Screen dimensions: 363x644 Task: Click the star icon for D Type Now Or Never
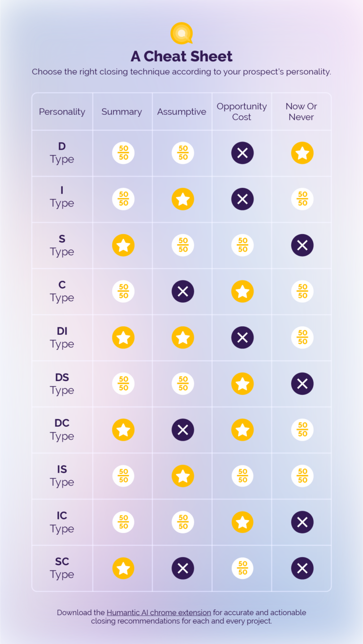[x=302, y=153]
